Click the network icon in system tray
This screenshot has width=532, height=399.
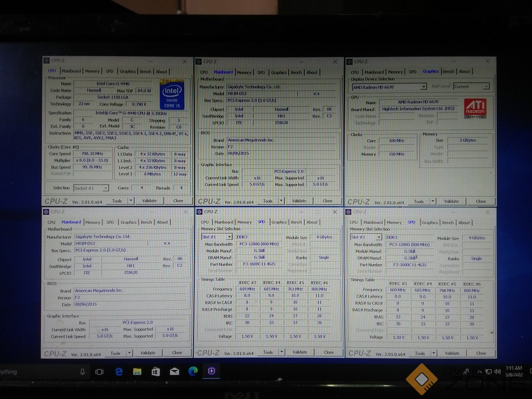pos(489,372)
